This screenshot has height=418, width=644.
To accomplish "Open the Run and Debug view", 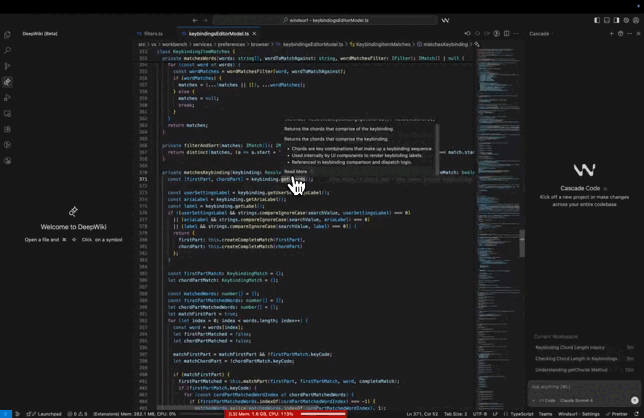I will tap(7, 98).
